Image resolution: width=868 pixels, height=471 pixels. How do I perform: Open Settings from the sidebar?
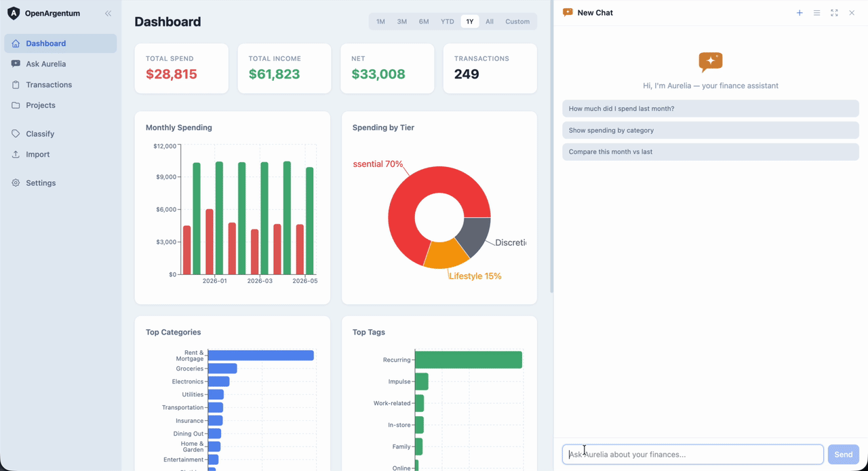pos(60,183)
